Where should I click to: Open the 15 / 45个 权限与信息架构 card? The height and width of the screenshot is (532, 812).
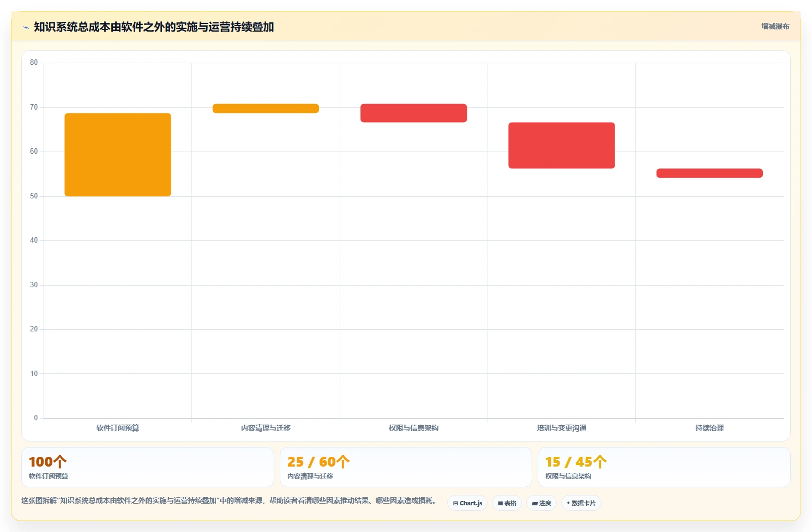point(664,467)
